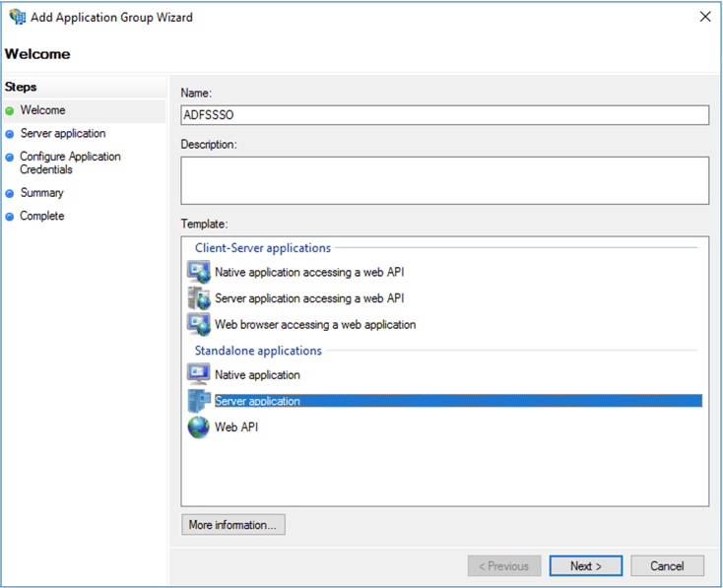723x588 pixels.
Task: Click the Web browser accessing web application icon
Action: [198, 324]
